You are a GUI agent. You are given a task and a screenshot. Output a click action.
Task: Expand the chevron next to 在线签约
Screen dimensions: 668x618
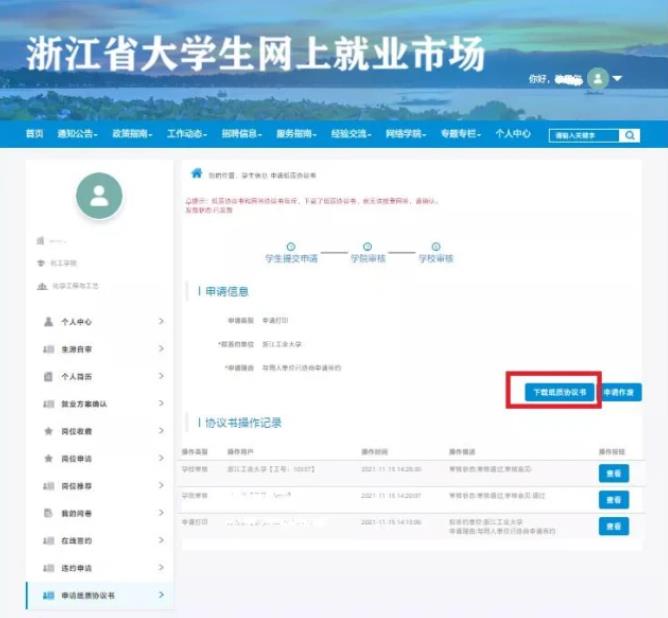(161, 540)
